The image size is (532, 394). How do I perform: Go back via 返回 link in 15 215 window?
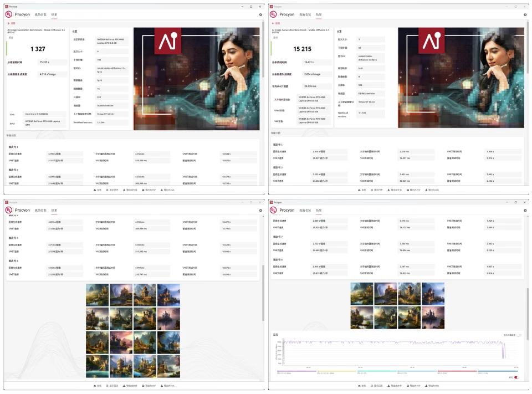276,23
